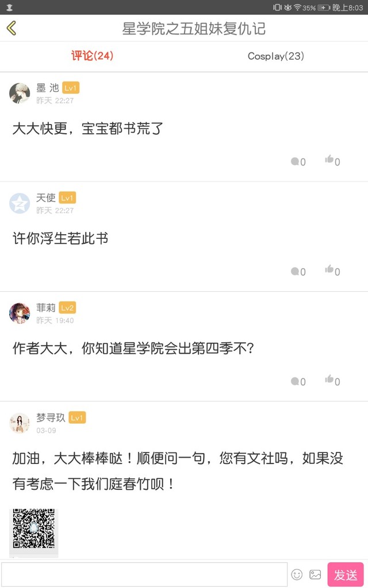This screenshot has width=368, height=588.
Task: Tap the back arrow icon
Action: pos(11,28)
